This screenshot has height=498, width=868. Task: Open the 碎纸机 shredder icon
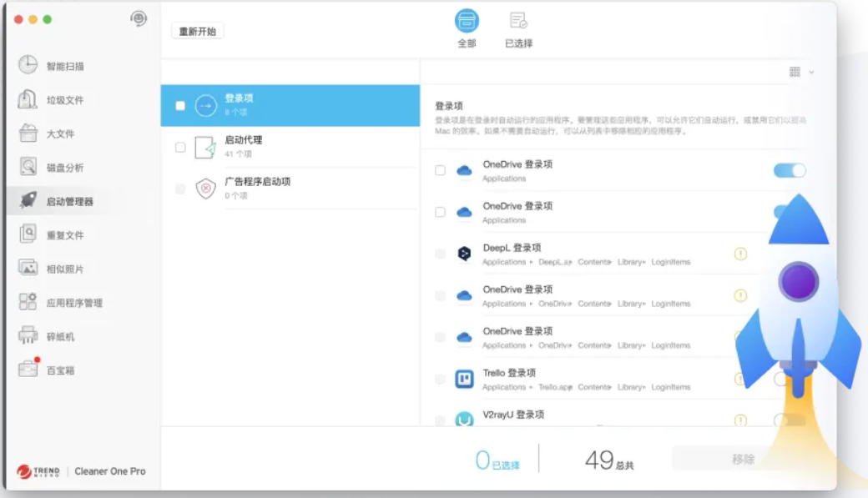(28, 336)
